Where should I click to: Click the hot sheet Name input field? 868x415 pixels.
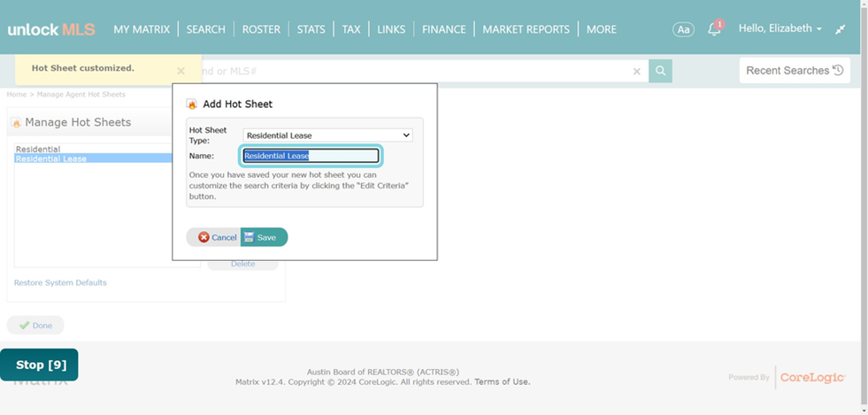(x=311, y=156)
